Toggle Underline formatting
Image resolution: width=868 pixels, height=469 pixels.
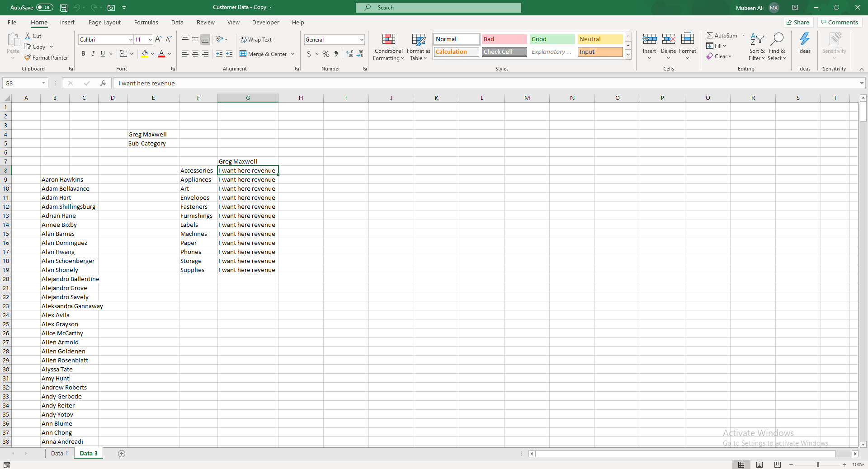pos(103,54)
